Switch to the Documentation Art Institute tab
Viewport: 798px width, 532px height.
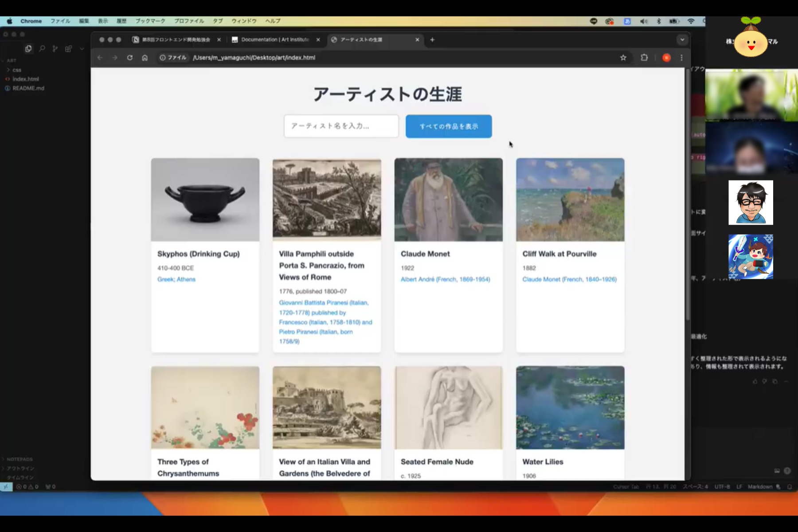pyautogui.click(x=275, y=40)
